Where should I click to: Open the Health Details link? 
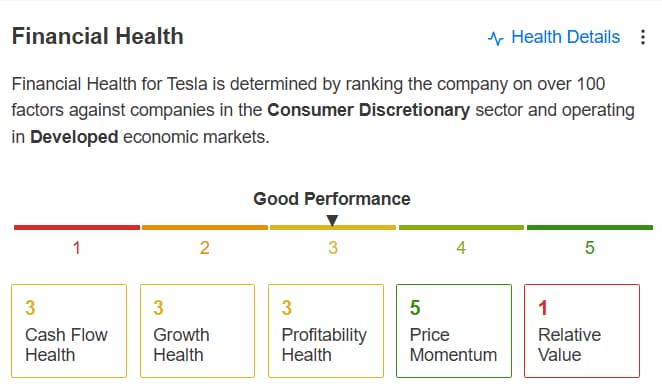(x=565, y=37)
